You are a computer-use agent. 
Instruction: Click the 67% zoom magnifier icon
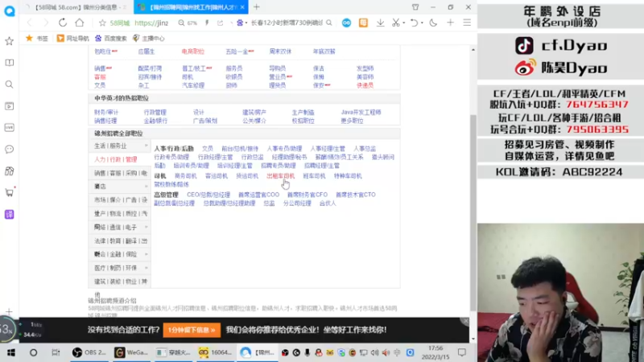[x=181, y=23]
